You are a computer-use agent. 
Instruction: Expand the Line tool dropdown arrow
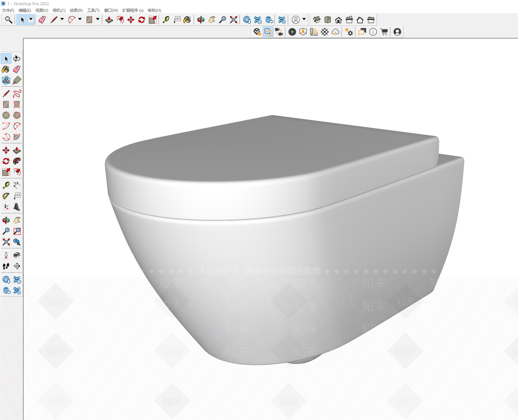[62, 19]
